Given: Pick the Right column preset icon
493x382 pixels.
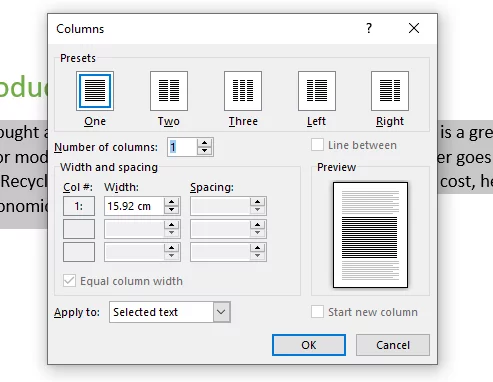Looking at the screenshot, I should [x=390, y=91].
